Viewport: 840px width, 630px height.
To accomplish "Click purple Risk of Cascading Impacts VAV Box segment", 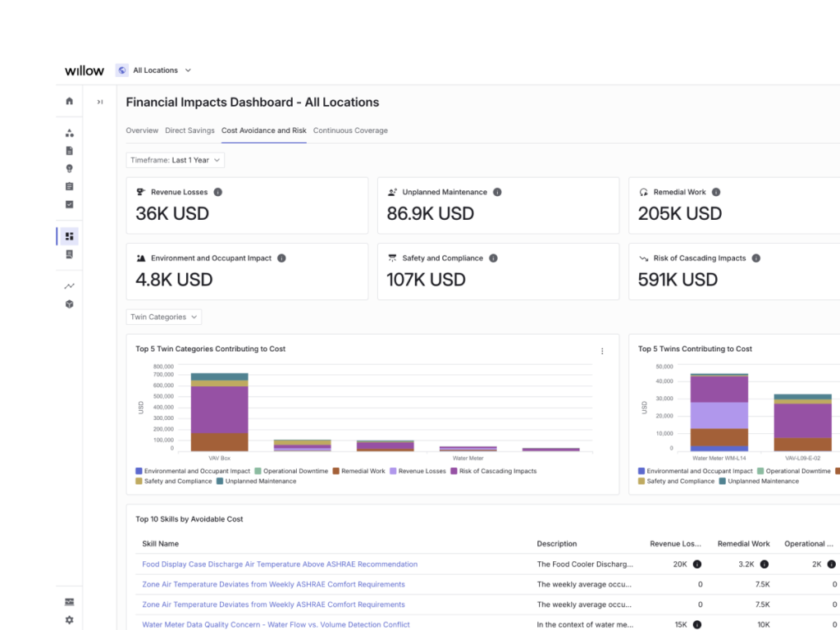I will pyautogui.click(x=220, y=410).
